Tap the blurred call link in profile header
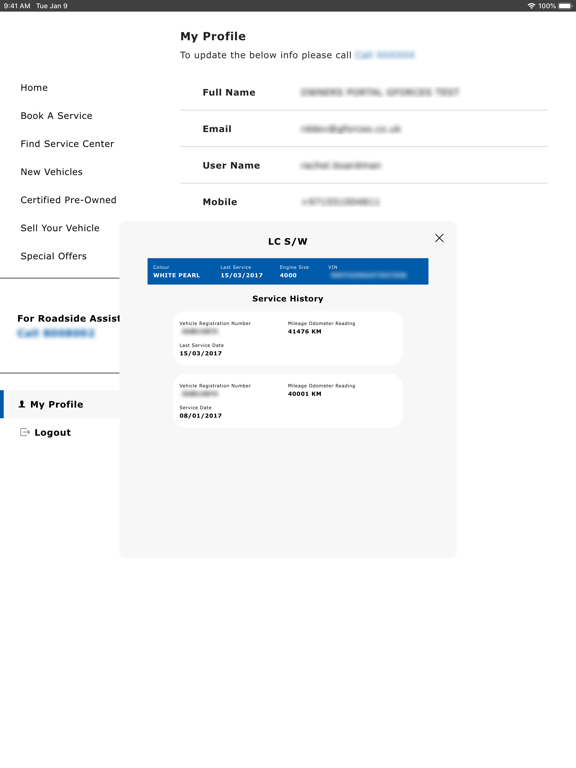576x768 pixels. point(385,55)
